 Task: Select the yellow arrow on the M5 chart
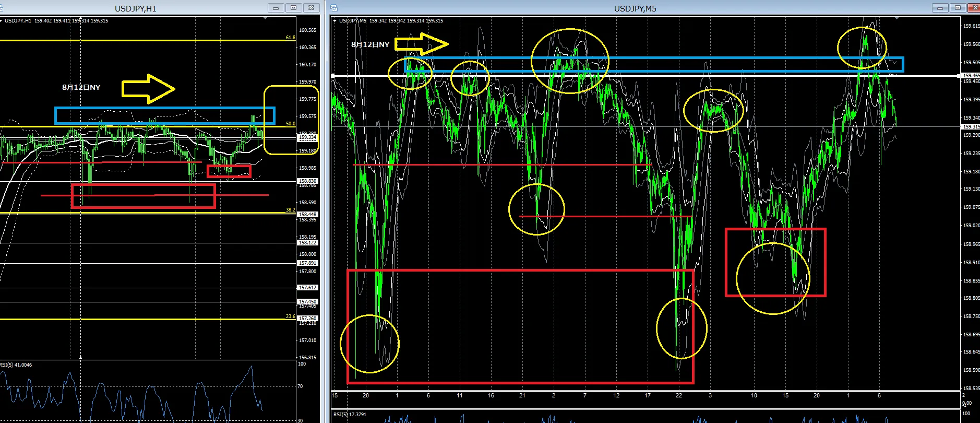(421, 44)
